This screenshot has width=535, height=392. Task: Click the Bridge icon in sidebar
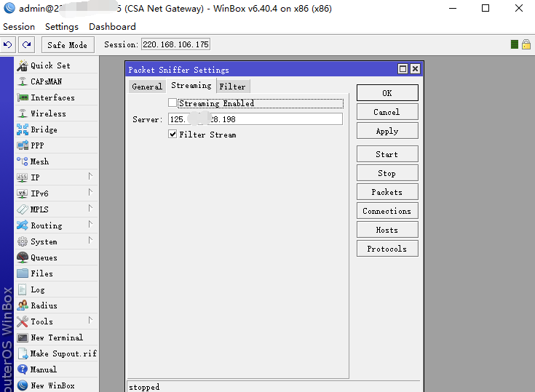(x=23, y=129)
